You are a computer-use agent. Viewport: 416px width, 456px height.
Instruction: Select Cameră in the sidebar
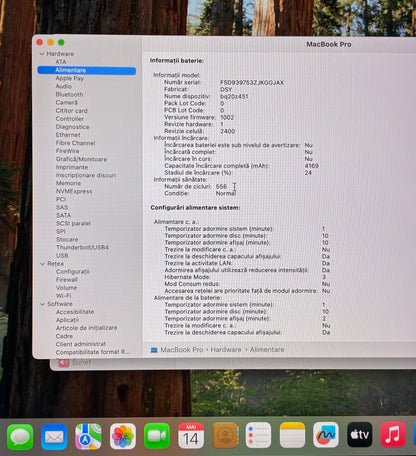coord(67,103)
